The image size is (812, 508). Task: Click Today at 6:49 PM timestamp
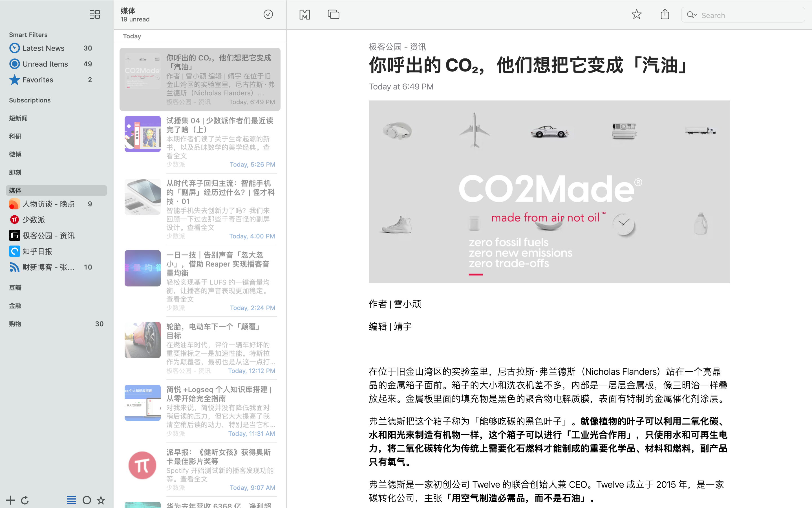click(x=401, y=87)
